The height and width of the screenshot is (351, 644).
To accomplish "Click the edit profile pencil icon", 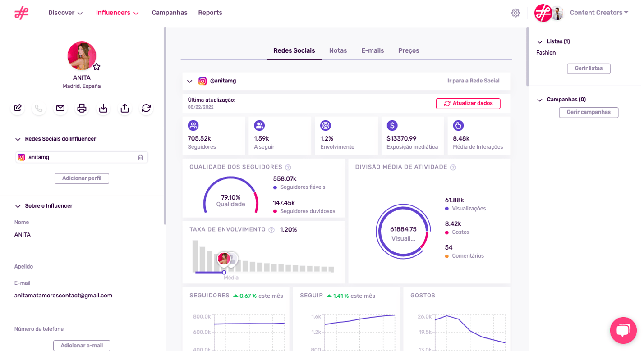I will pos(18,108).
